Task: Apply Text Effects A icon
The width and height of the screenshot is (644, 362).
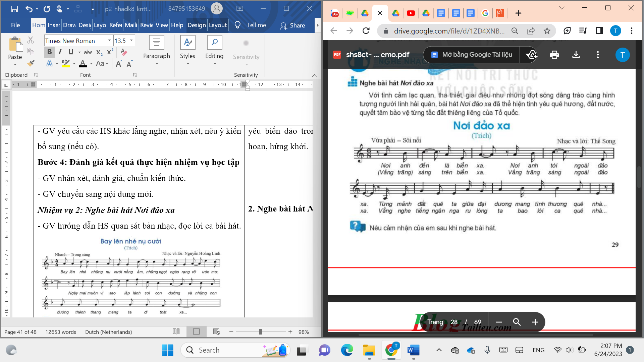Action: [x=50, y=63]
